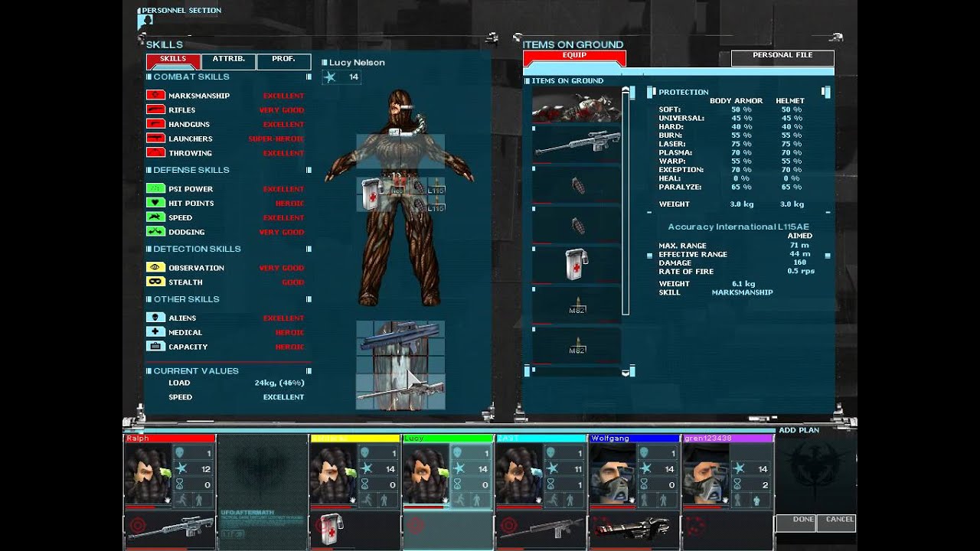Click the items list scroll-down arrow
This screenshot has width=980, height=551.
[x=626, y=372]
